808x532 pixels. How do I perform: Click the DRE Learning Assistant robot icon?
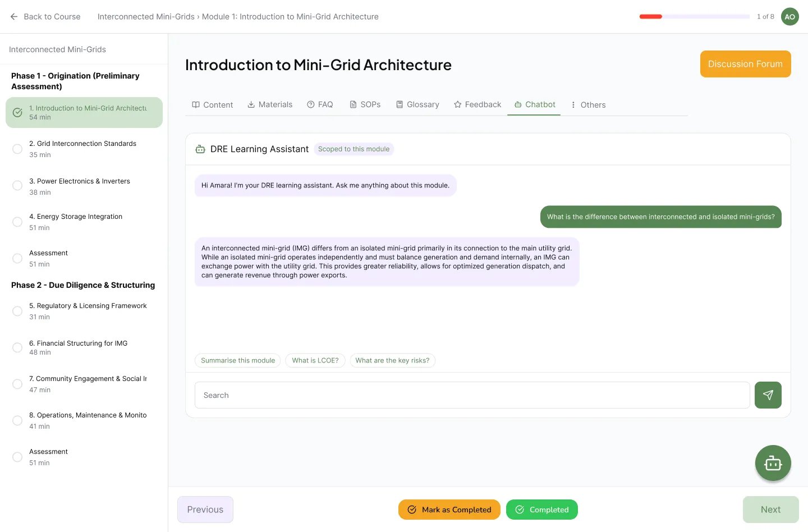coord(200,149)
